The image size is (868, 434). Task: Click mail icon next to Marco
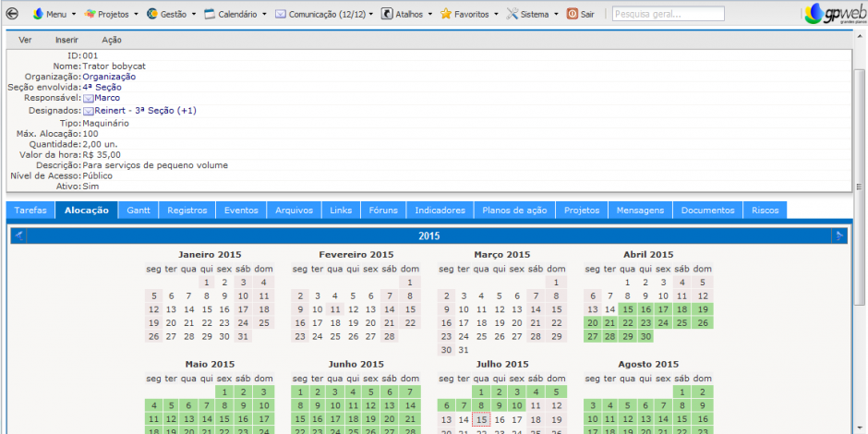coord(89,98)
